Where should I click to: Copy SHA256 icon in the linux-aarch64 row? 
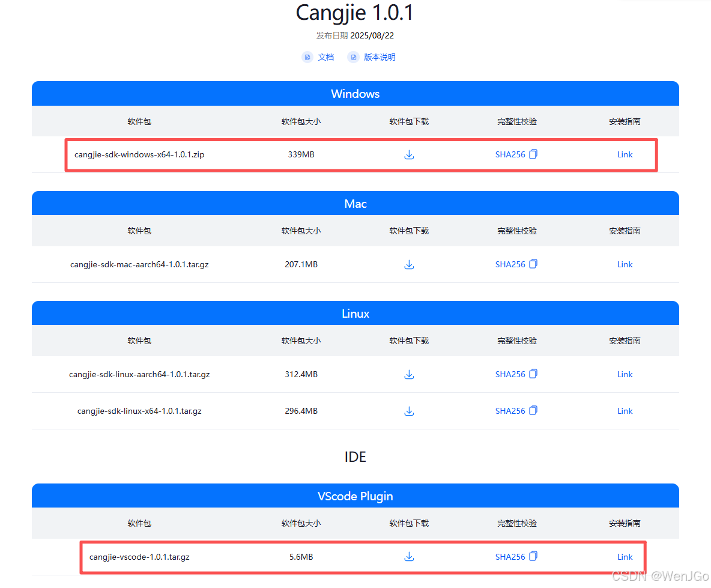click(533, 374)
